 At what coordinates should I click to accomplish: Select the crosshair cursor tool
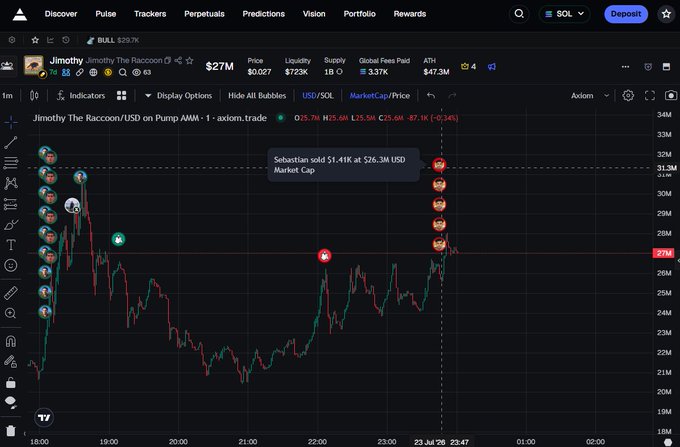[11, 122]
